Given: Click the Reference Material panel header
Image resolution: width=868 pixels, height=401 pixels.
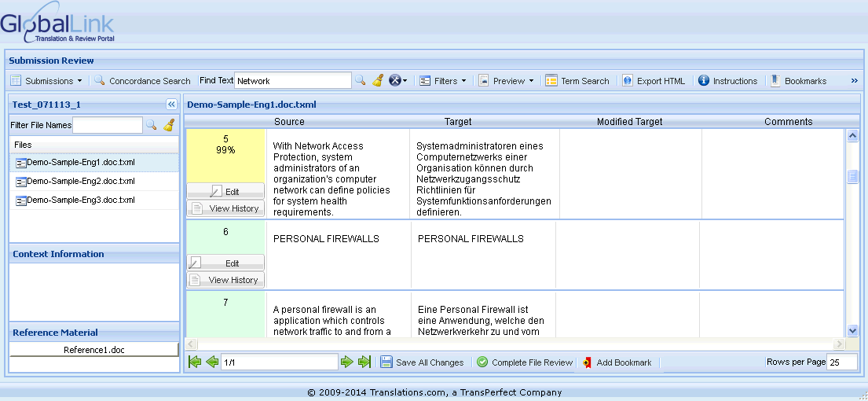Looking at the screenshot, I should [94, 333].
